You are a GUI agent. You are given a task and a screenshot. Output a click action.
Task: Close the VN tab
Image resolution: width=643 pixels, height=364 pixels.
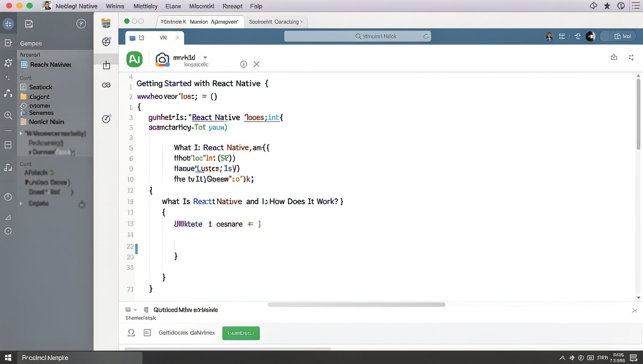pyautogui.click(x=178, y=37)
